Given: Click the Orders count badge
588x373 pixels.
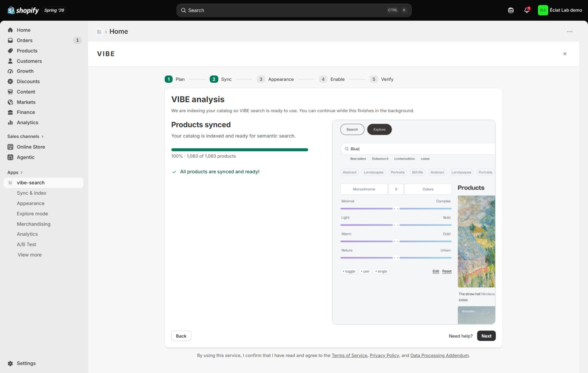Looking at the screenshot, I should click(x=77, y=40).
